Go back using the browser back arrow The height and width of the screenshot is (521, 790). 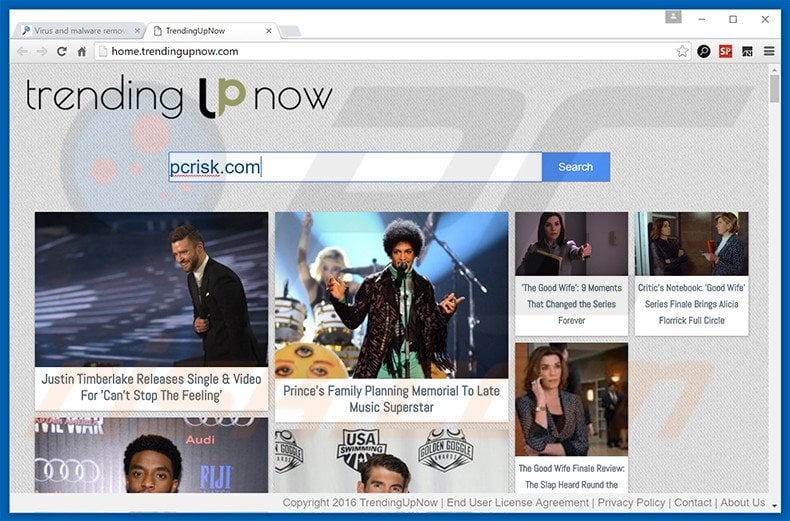click(23, 51)
